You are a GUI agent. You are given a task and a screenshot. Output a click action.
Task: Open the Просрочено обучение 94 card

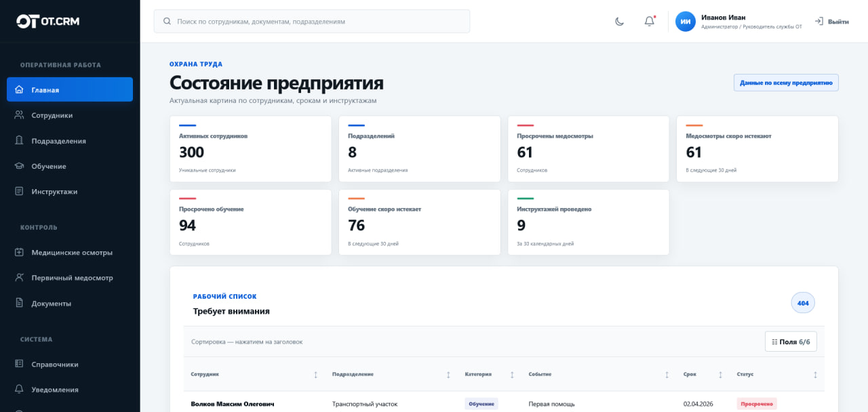(x=250, y=222)
